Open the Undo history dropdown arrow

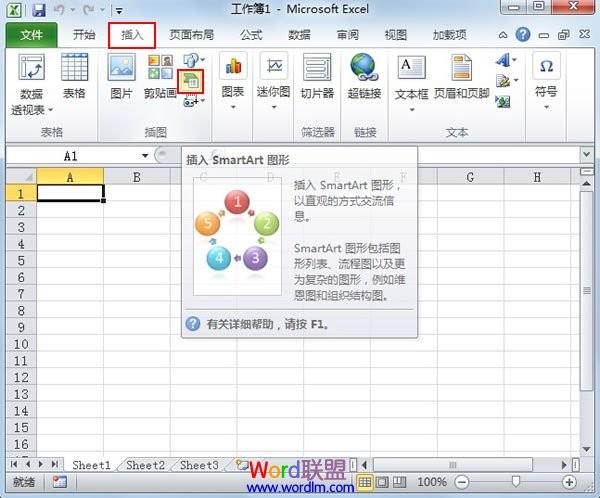coord(72,10)
